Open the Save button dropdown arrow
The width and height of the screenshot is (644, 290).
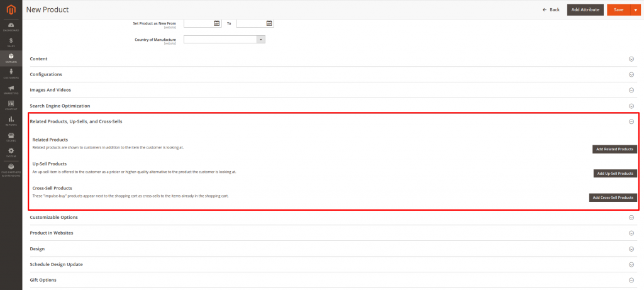[x=634, y=9]
